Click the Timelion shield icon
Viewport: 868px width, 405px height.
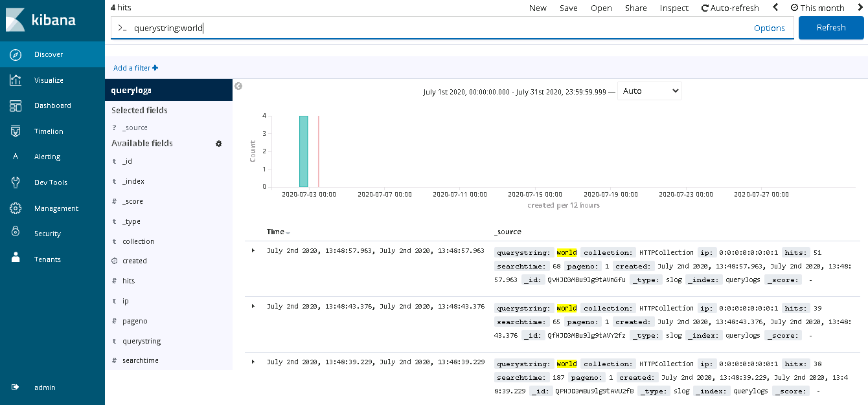tap(16, 131)
